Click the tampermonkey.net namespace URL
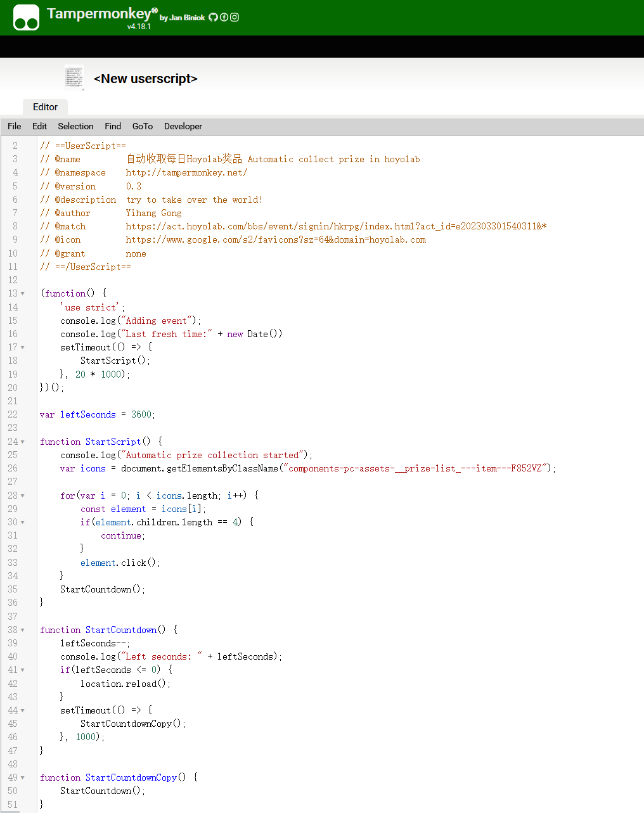The image size is (644, 813). [186, 172]
